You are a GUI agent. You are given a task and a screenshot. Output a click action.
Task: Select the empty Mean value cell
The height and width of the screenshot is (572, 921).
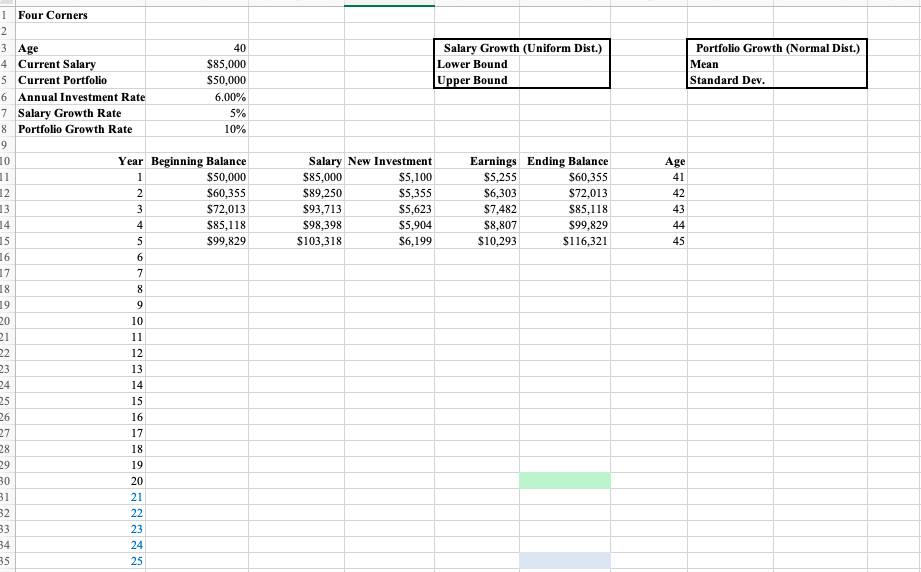point(819,64)
